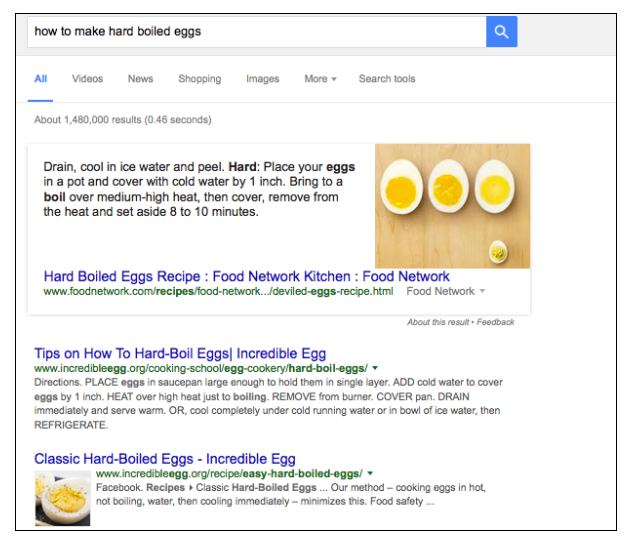This screenshot has width=628, height=545.
Task: Open Search tools options
Action: pyautogui.click(x=387, y=79)
